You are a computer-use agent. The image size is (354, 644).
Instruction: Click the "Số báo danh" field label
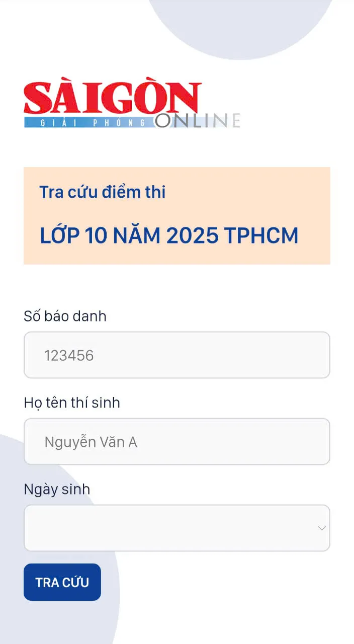tap(65, 316)
